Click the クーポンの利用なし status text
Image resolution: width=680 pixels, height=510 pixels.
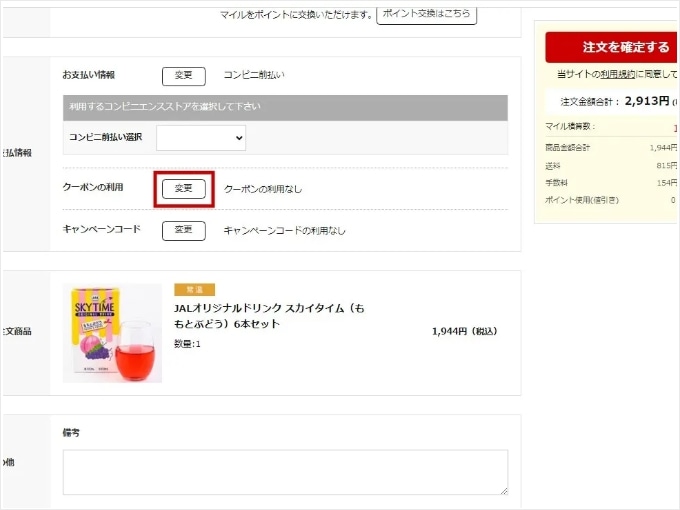[263, 189]
